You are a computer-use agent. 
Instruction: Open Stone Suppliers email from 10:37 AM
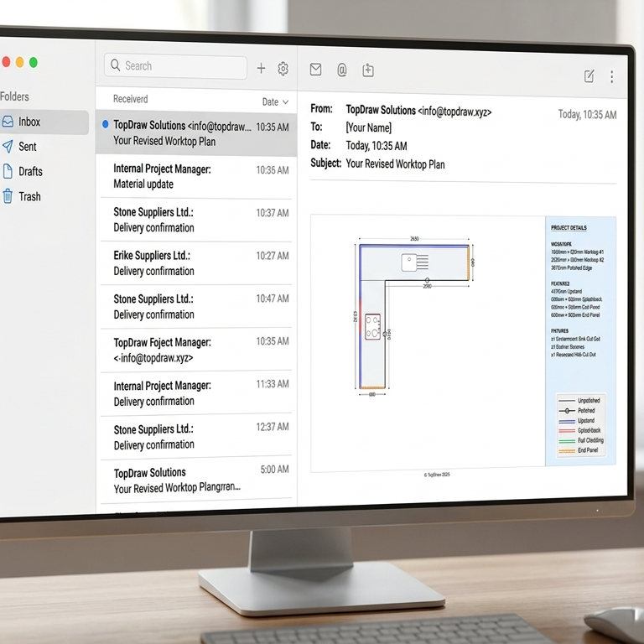(x=196, y=220)
